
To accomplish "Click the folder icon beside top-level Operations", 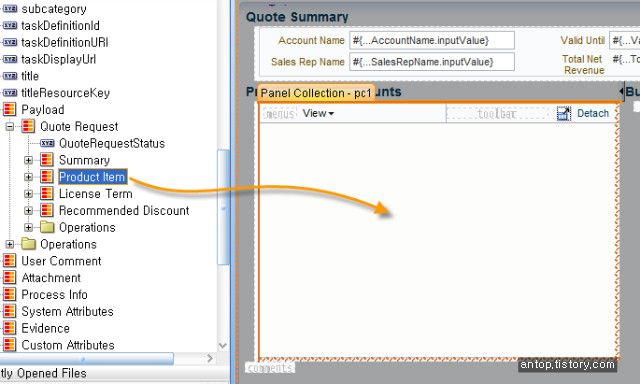I will [28, 244].
